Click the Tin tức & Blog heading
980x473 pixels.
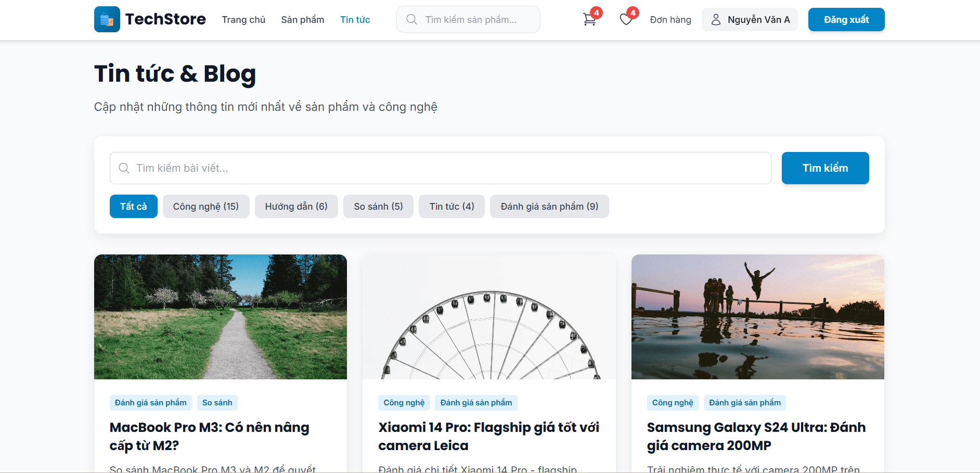[175, 74]
